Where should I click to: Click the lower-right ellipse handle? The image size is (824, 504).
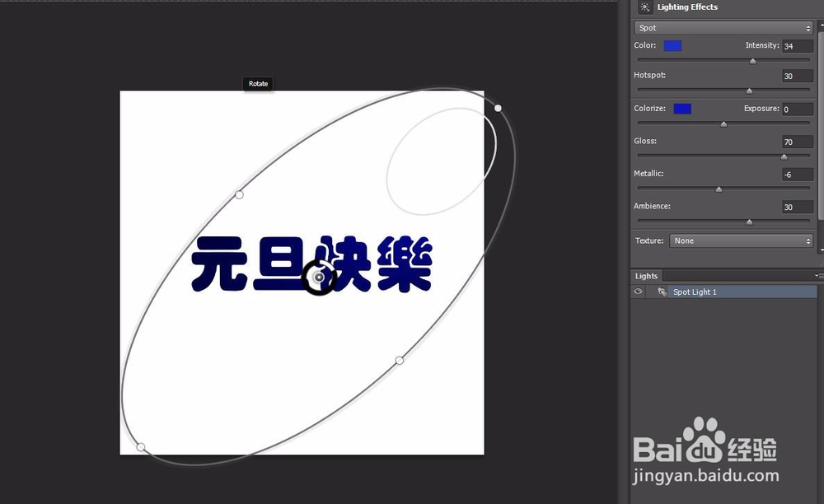[400, 360]
